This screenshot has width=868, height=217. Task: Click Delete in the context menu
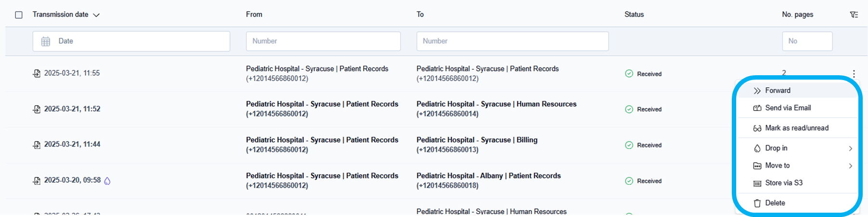click(x=775, y=203)
